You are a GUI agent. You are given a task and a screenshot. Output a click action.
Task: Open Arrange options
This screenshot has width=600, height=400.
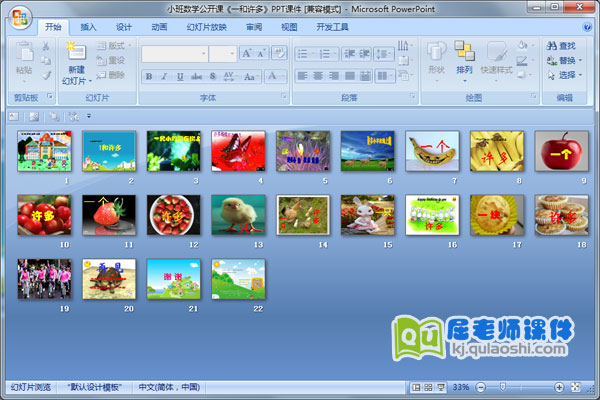464,60
